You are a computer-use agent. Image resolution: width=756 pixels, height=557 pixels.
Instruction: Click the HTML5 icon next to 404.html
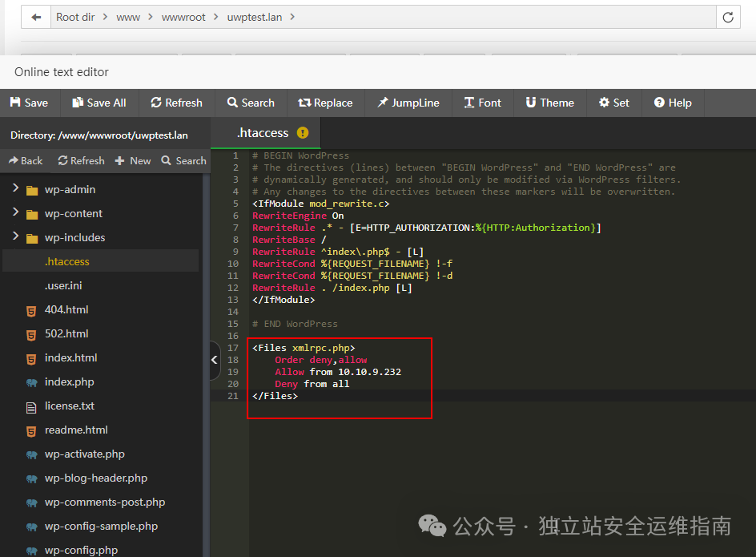tap(31, 311)
